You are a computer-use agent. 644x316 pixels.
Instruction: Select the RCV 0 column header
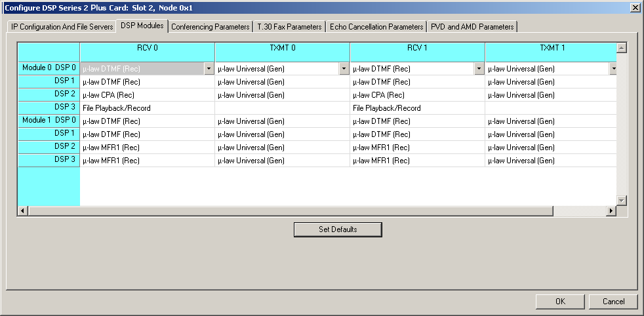[x=147, y=48]
